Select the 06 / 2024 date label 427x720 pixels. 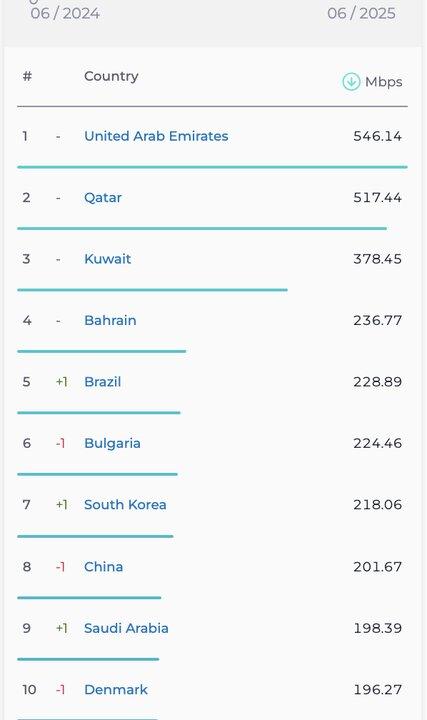65,13
